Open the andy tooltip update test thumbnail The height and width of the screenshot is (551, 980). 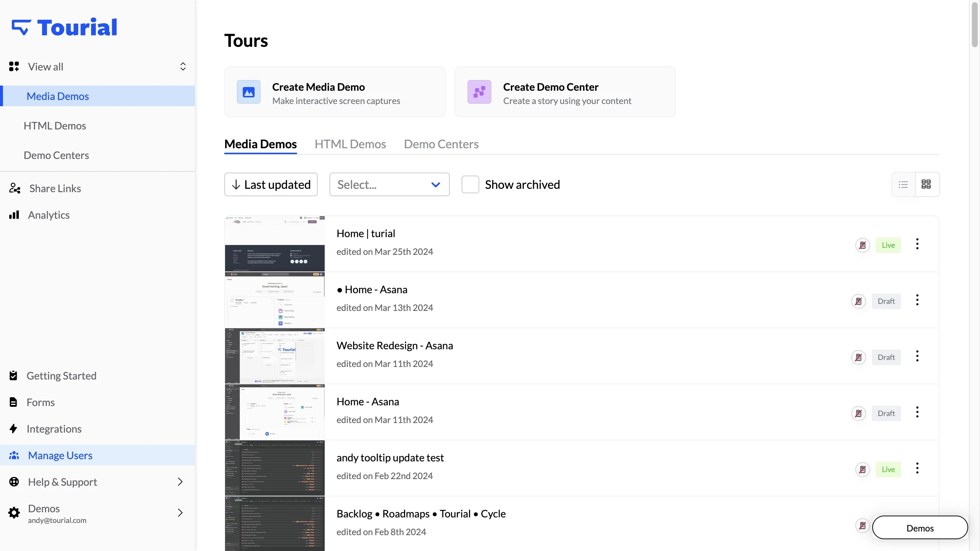tap(275, 468)
